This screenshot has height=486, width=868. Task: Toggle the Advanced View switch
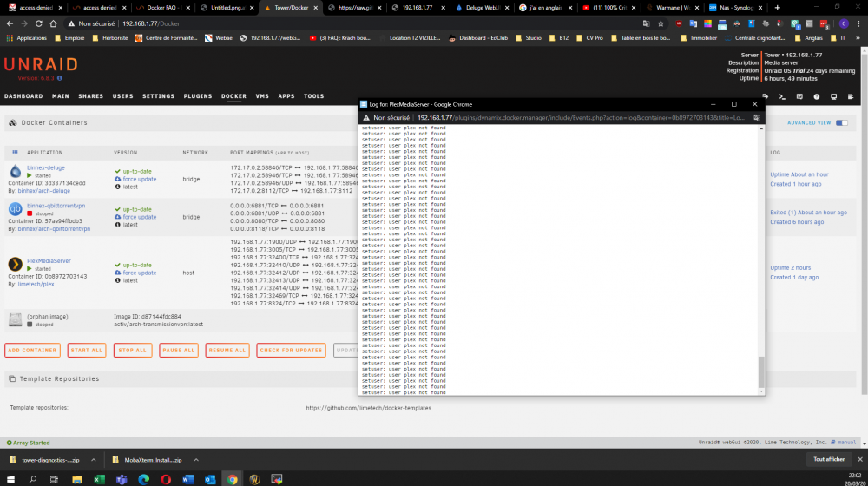click(x=841, y=123)
